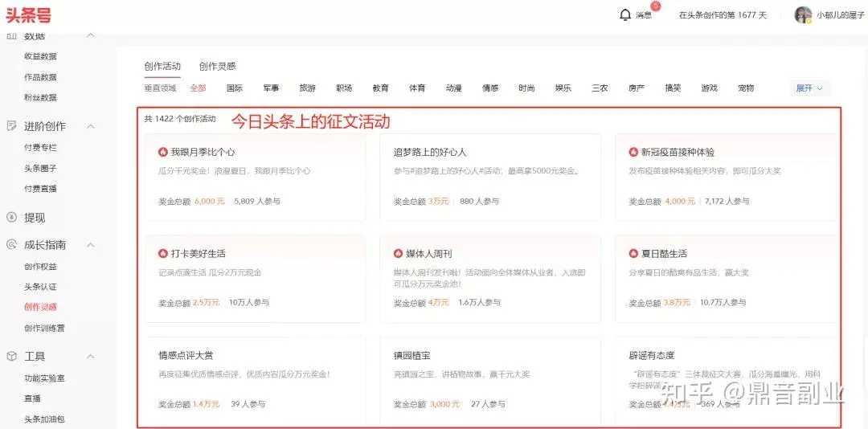This screenshot has width=868, height=429.
Task: Select the 房产 category filter
Action: point(636,88)
